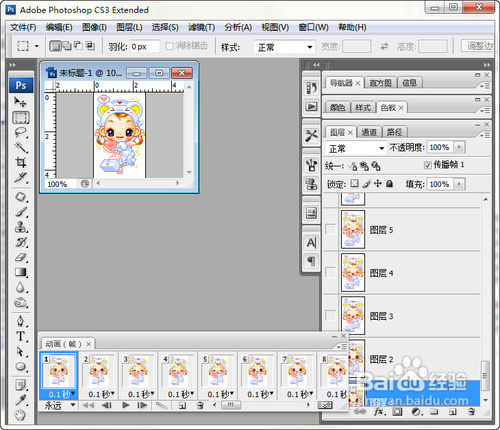This screenshot has height=430, width=500.
Task: Select the Brush tool
Action: point(21,212)
